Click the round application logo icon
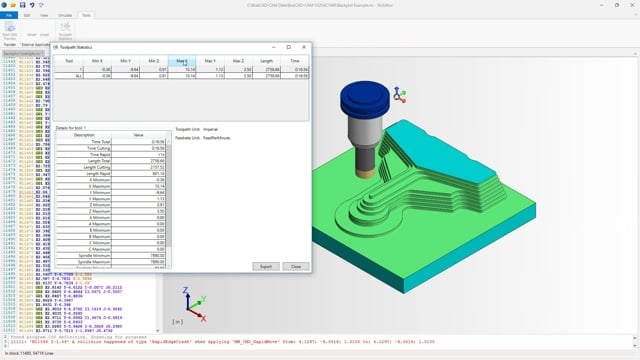 click(4, 5)
